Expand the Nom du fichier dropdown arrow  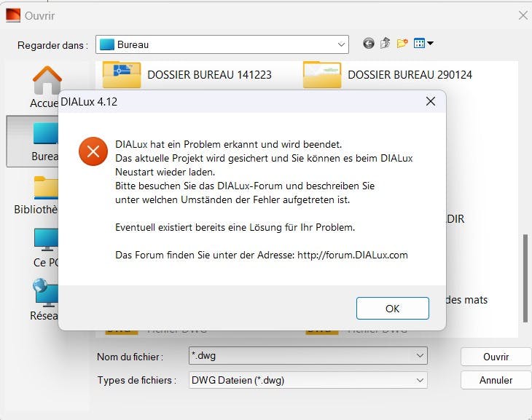pos(420,356)
